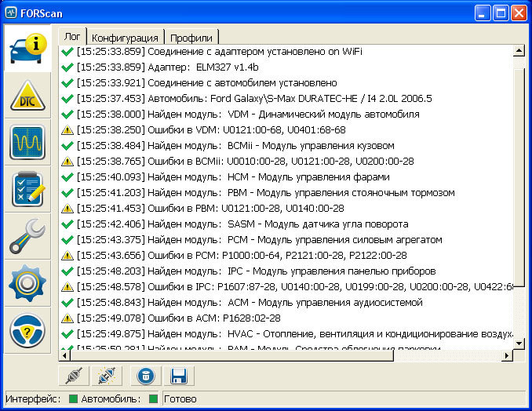Open the vehicle information section icon
The width and height of the screenshot is (532, 411).
point(27,49)
